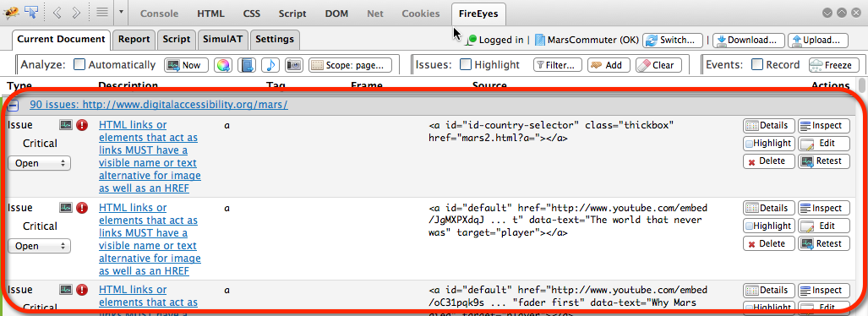Click the Firebug bug icon
868x316 pixels.
pyautogui.click(x=10, y=12)
